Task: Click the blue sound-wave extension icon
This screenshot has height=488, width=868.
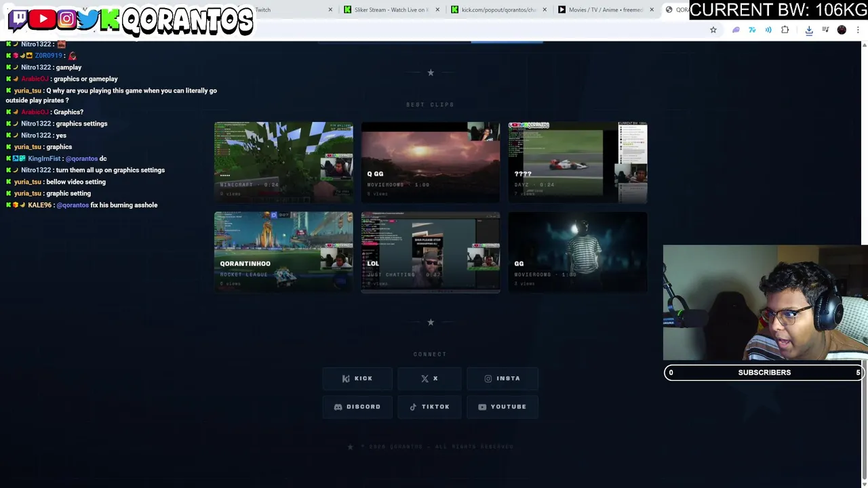Action: pos(768,30)
